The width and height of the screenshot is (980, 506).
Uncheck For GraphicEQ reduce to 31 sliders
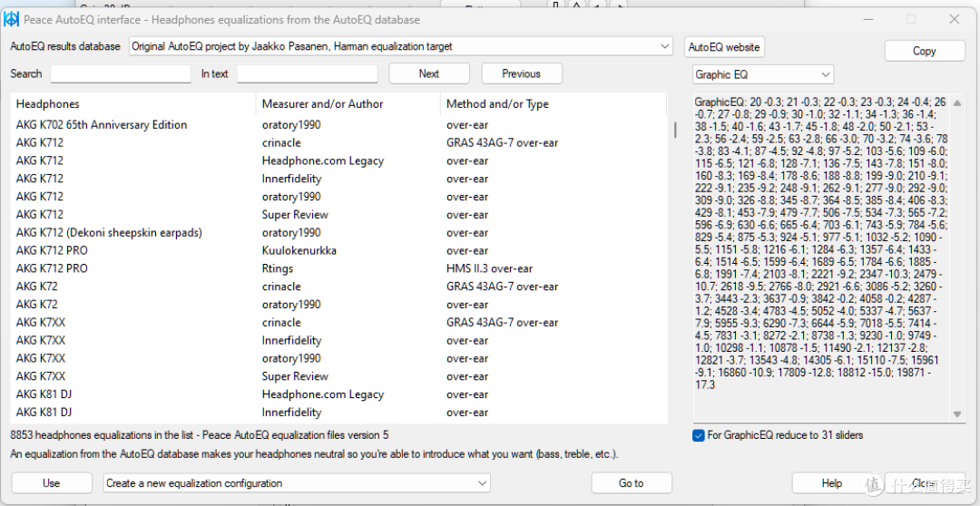pos(699,435)
